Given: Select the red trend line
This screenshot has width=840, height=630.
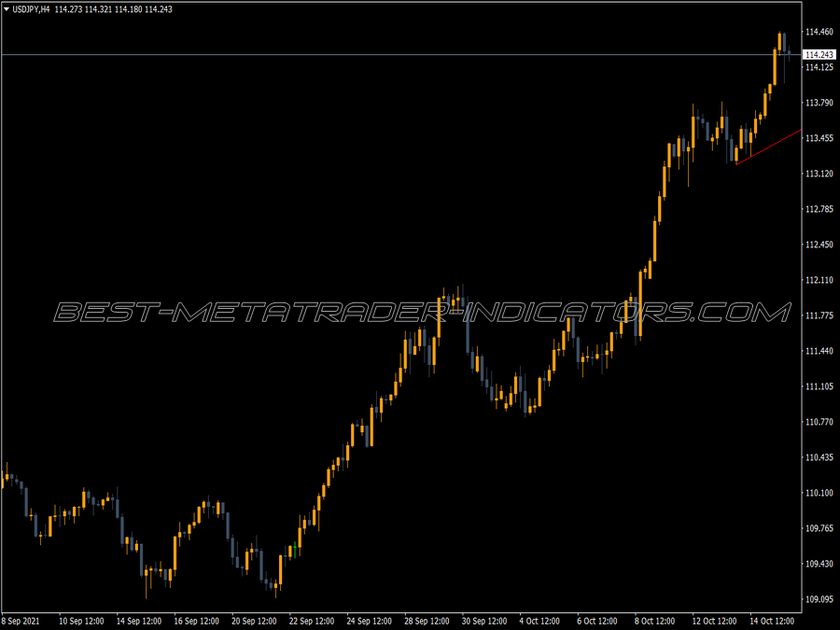Looking at the screenshot, I should 768,147.
